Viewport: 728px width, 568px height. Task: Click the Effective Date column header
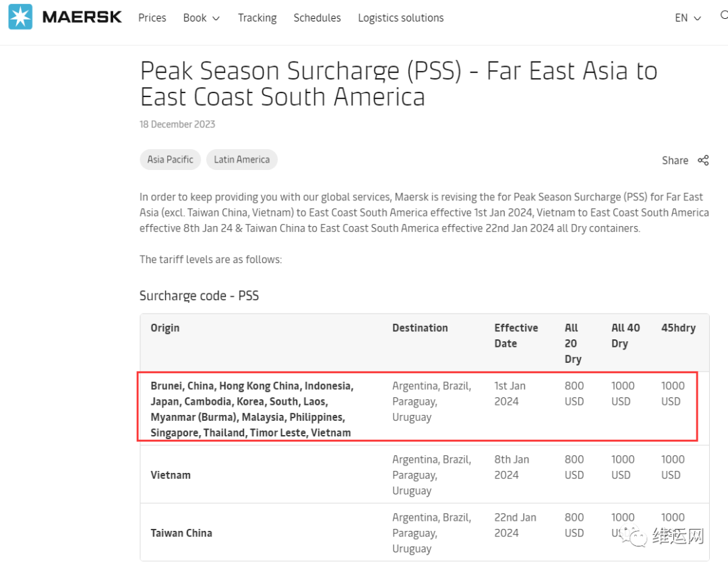point(516,335)
